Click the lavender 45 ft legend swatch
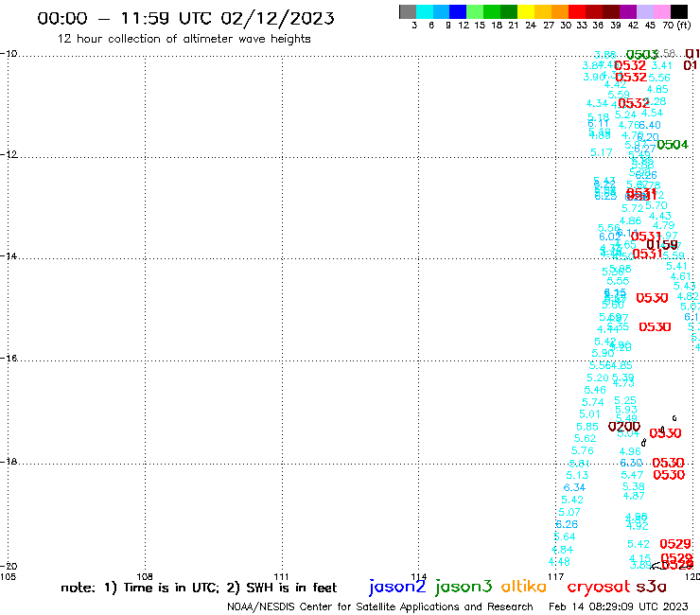This screenshot has height=615, width=700. pos(644,11)
